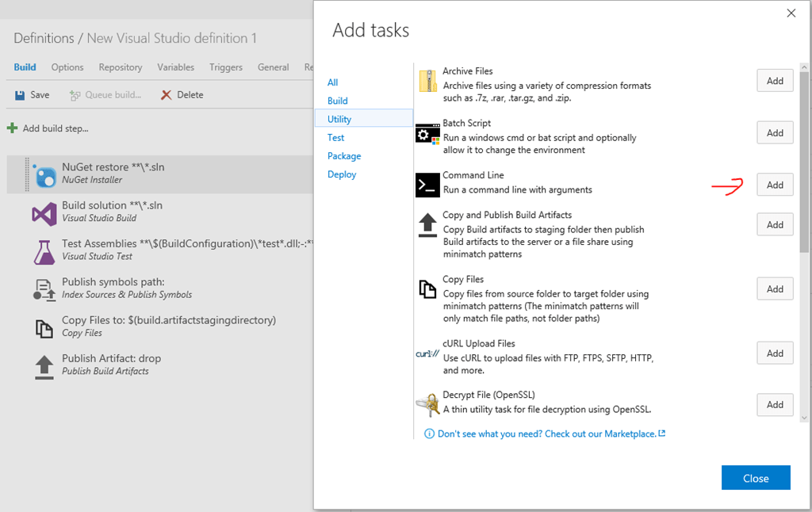Select the Utility task category
Viewport: 812px width, 512px height.
point(364,119)
